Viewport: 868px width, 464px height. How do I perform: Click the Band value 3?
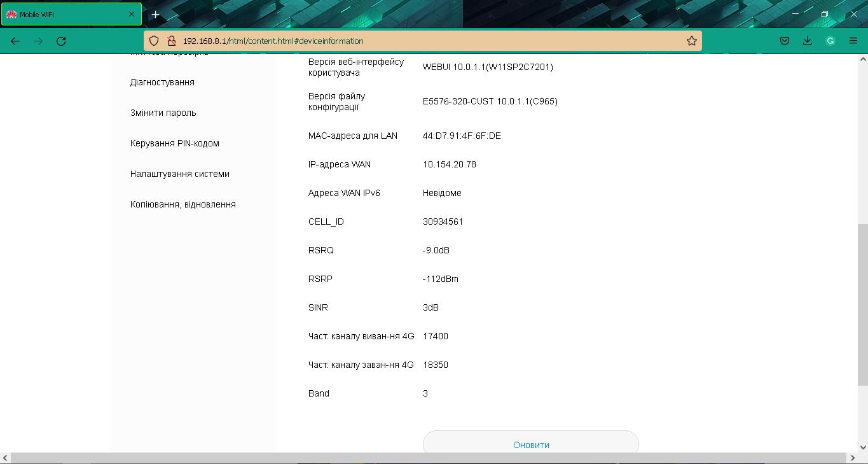(425, 393)
